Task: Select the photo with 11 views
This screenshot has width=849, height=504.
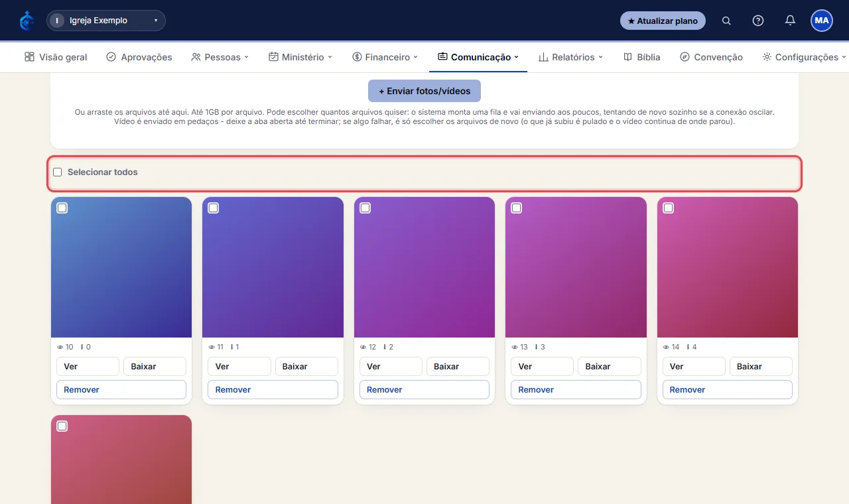Action: [214, 208]
